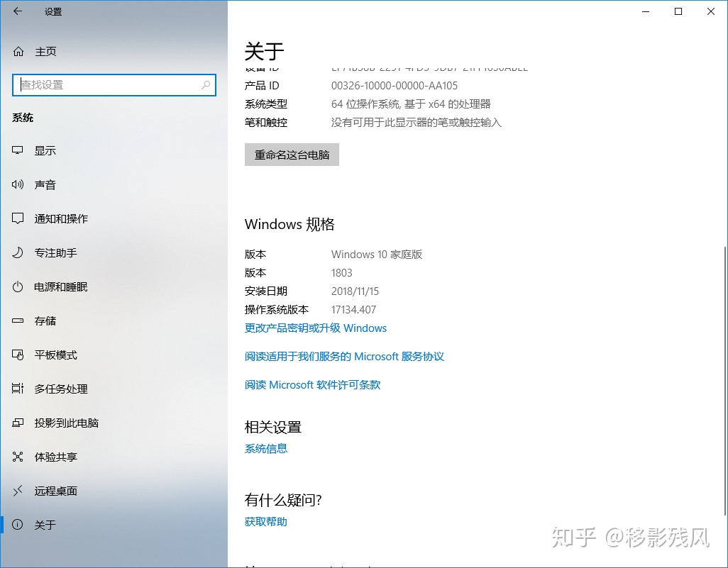Click the 系统类型 label
This screenshot has height=568, width=728.
(266, 104)
